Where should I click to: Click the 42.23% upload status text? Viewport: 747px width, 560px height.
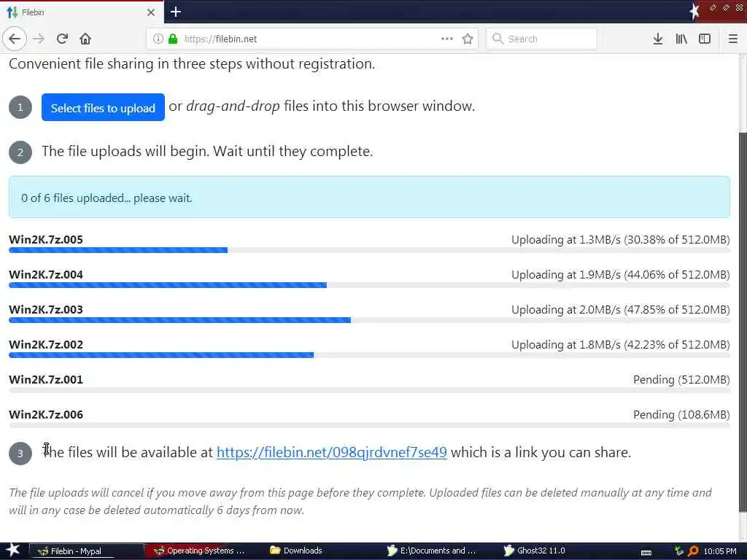(x=620, y=345)
